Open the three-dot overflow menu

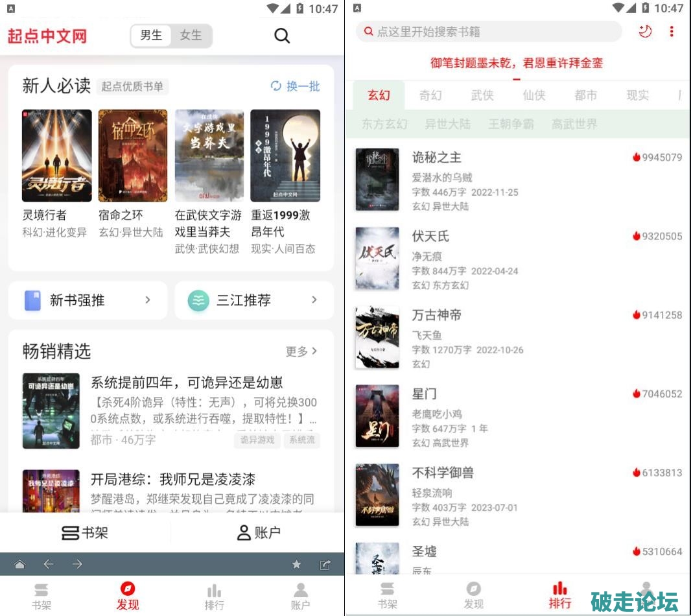point(672,31)
